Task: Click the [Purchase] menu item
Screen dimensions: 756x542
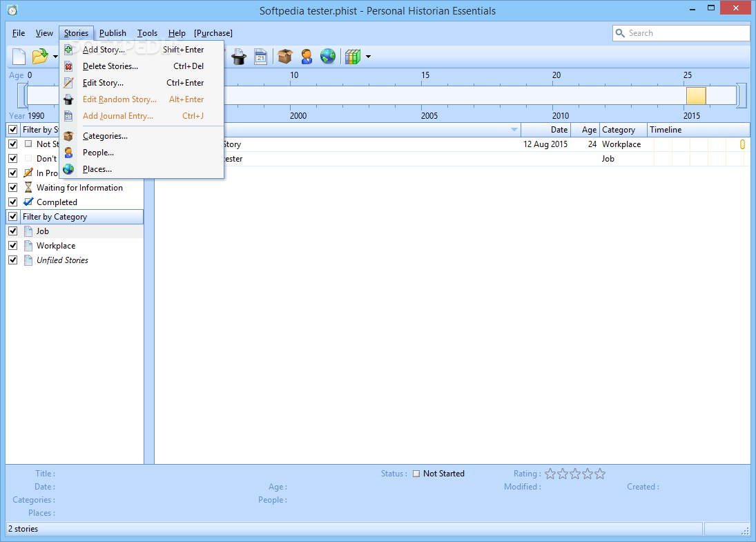Action: (213, 32)
